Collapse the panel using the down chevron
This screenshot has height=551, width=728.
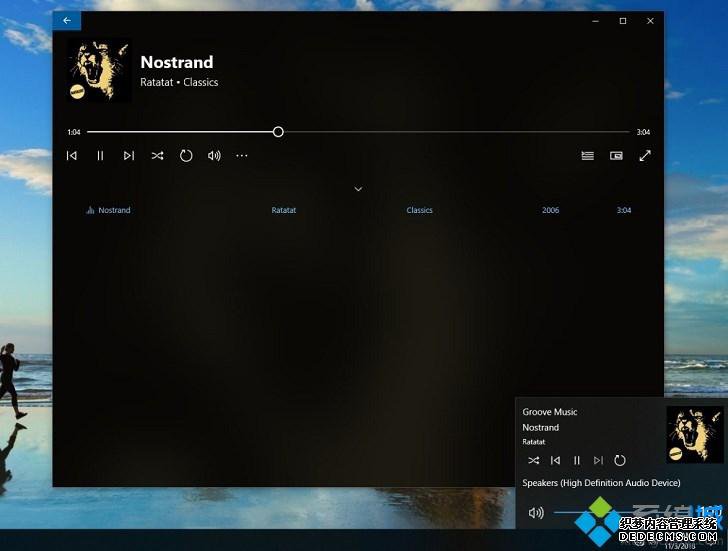pos(358,189)
